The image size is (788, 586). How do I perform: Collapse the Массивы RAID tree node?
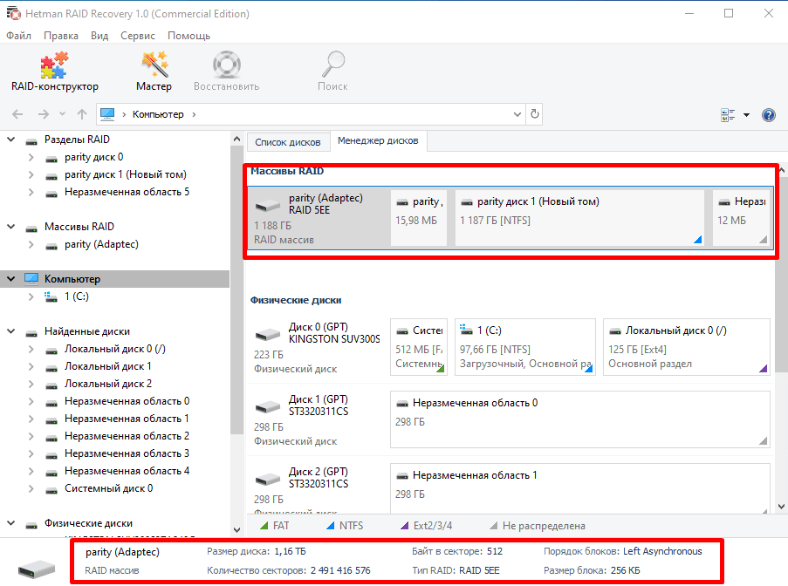pos(11,227)
